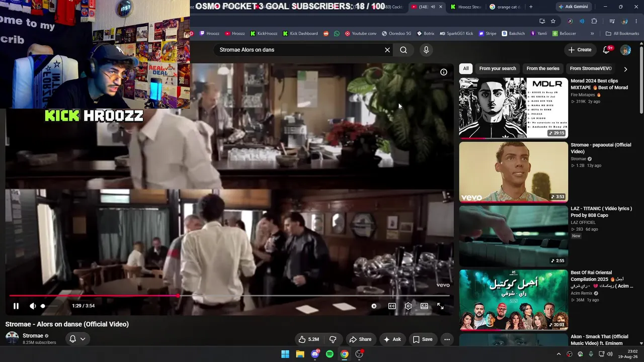The image size is (644, 362).
Task: Select the From your search chip
Action: click(x=498, y=68)
